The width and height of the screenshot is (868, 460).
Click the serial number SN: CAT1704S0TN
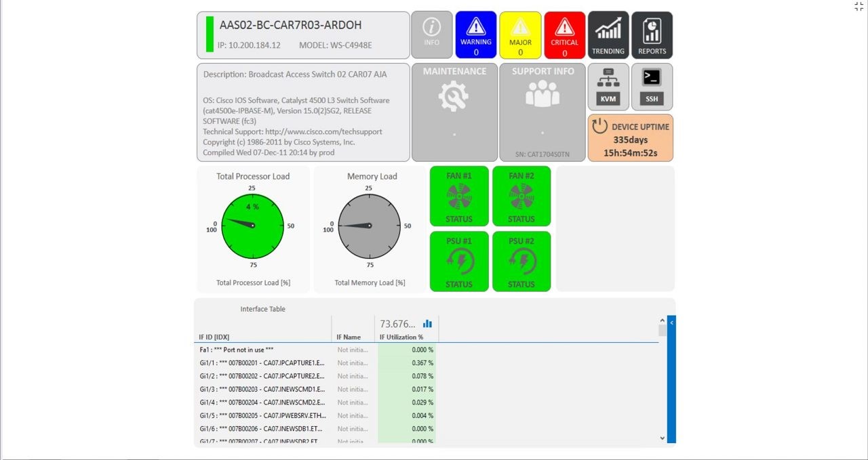542,154
